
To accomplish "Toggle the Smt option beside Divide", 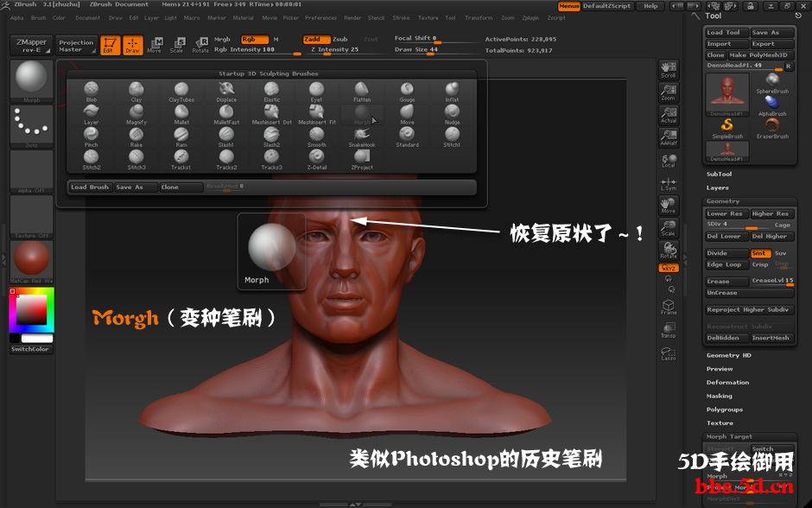I will coord(760,253).
